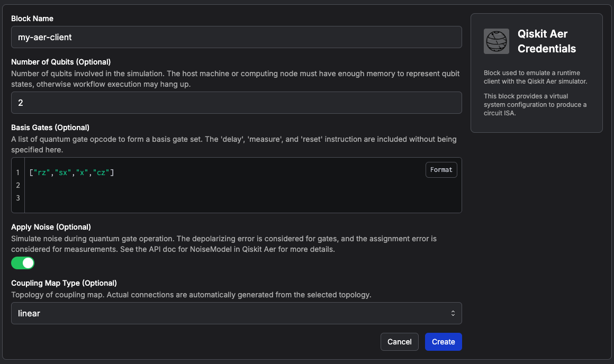614x364 pixels.
Task: Select line number 1 in editor gutter
Action: [x=18, y=172]
